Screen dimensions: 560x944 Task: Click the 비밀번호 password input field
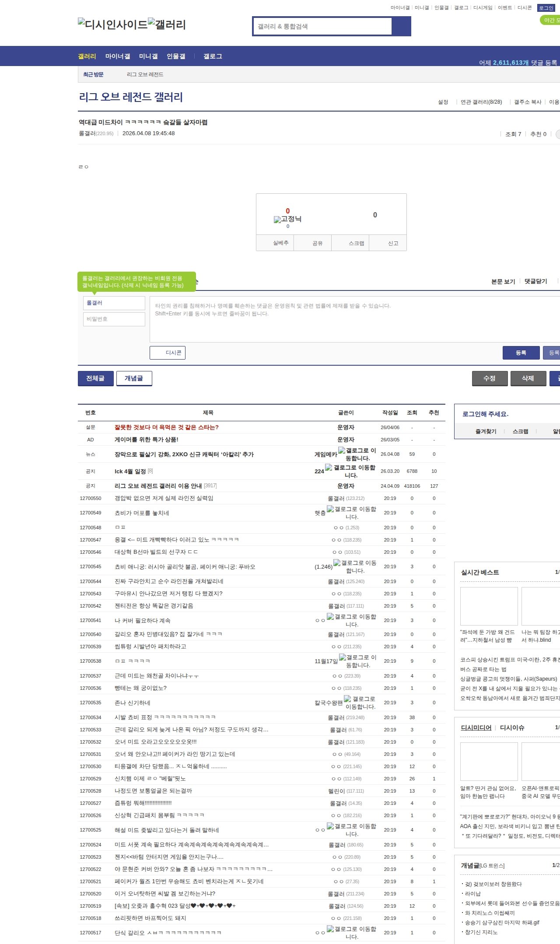pos(114,319)
